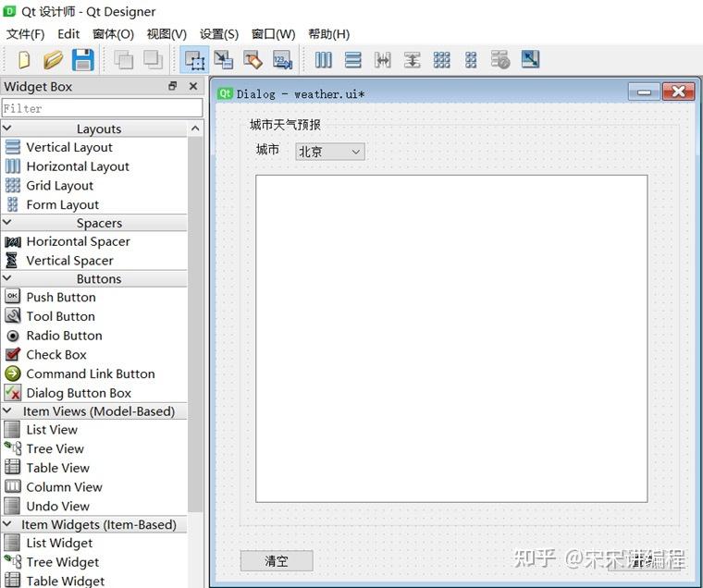This screenshot has width=703, height=588.
Task: Open the 文件(F) menu
Action: [25, 34]
